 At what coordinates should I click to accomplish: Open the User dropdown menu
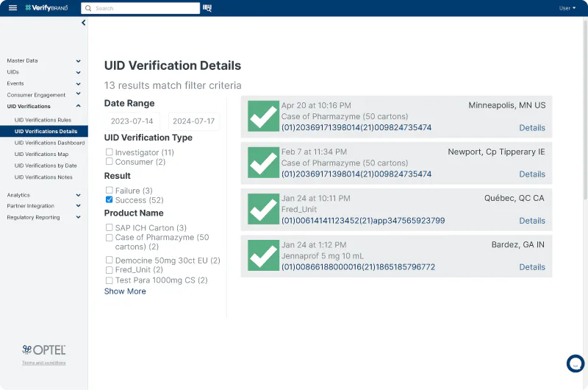(x=567, y=8)
